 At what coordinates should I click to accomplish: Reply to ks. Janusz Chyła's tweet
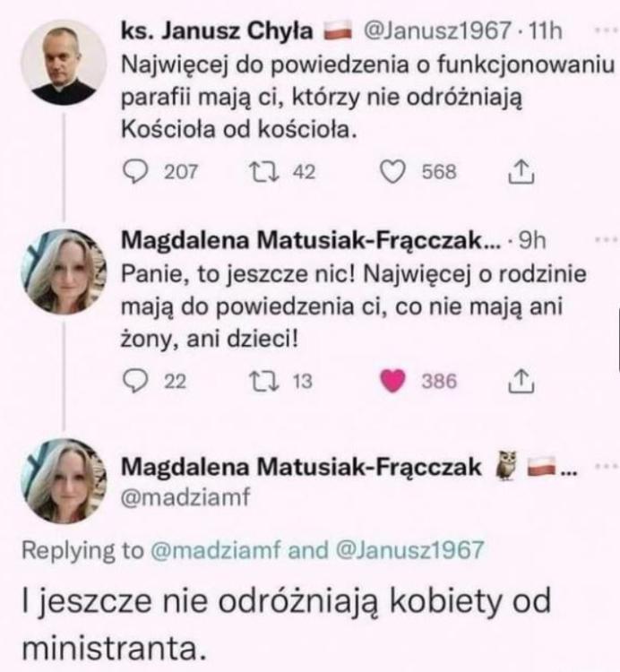pos(132,171)
